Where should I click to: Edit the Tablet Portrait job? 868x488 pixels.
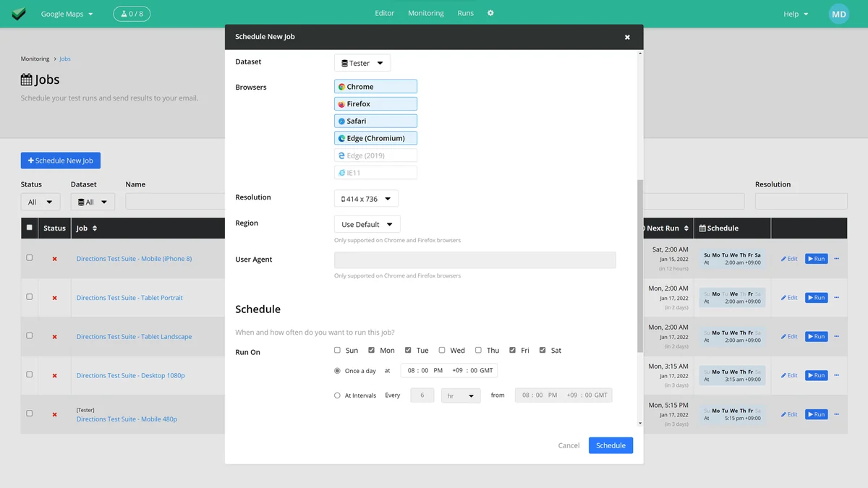pyautogui.click(x=789, y=298)
